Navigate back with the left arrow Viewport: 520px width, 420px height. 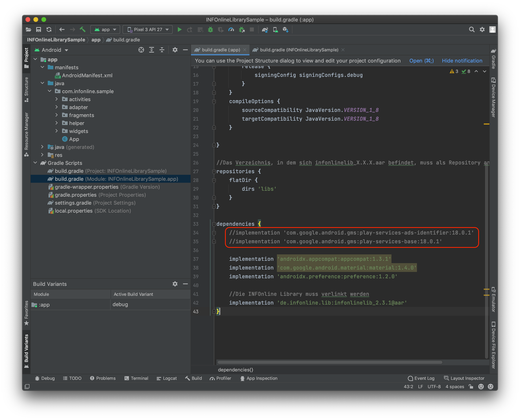click(62, 29)
